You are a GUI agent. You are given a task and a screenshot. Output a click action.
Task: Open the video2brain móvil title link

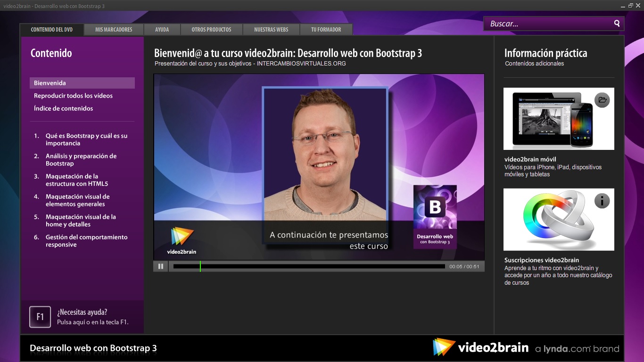click(x=530, y=159)
